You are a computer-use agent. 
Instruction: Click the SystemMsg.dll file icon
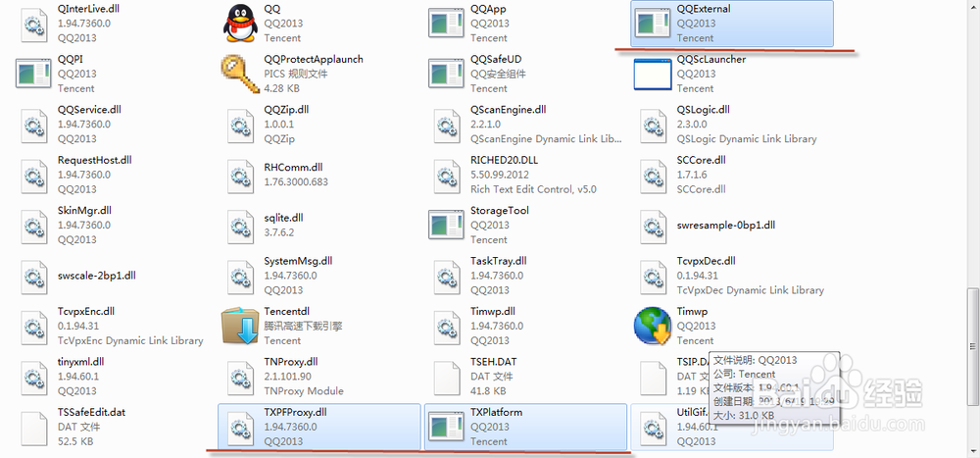tap(241, 276)
